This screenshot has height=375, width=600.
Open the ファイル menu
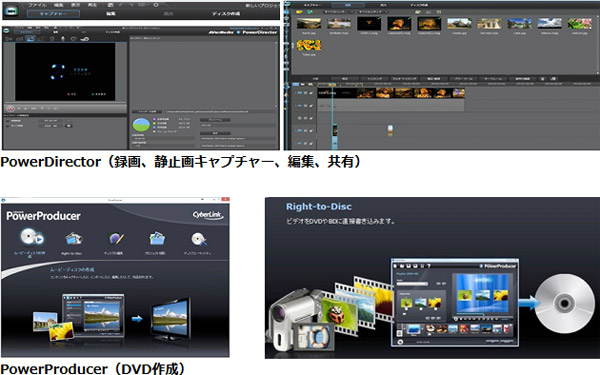click(37, 5)
